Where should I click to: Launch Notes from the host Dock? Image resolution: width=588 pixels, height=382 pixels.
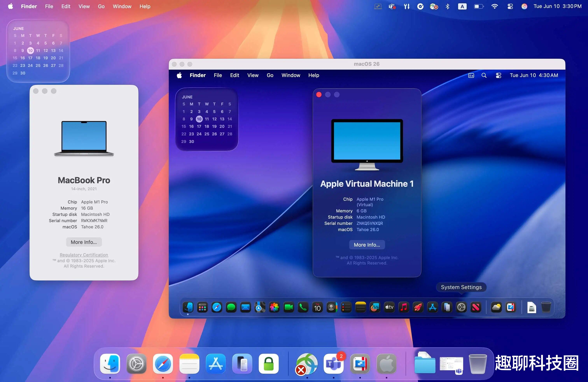click(189, 364)
